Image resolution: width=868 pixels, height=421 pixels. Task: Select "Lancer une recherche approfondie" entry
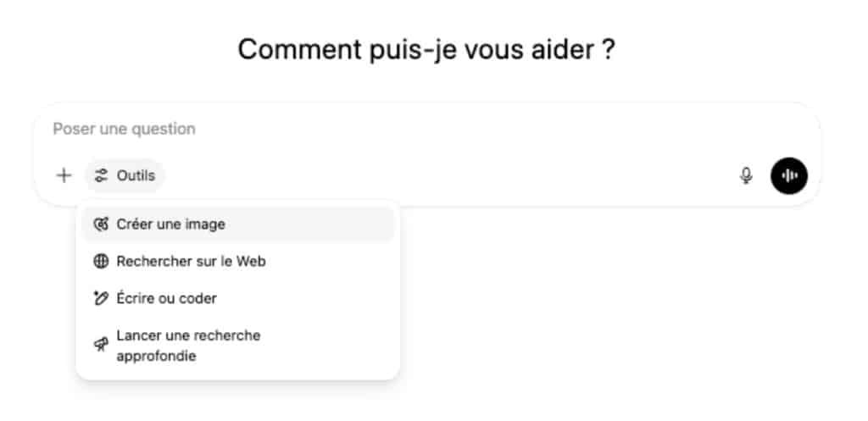tap(238, 346)
